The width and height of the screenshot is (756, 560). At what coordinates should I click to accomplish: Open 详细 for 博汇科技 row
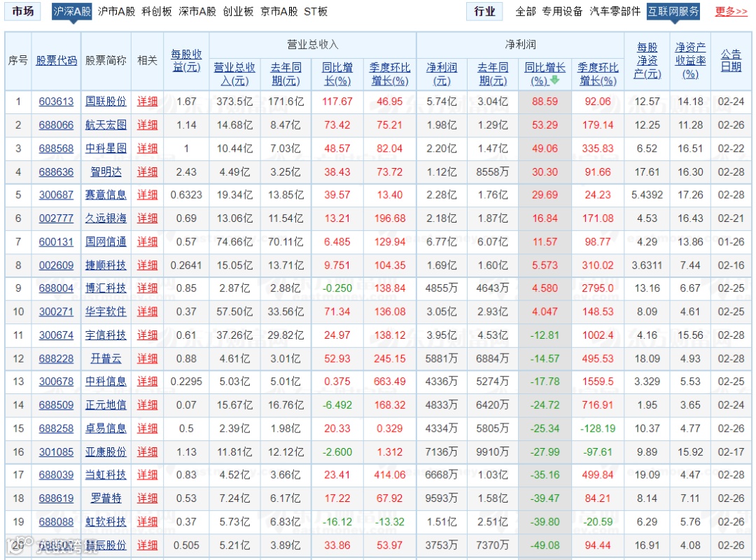pos(147,288)
